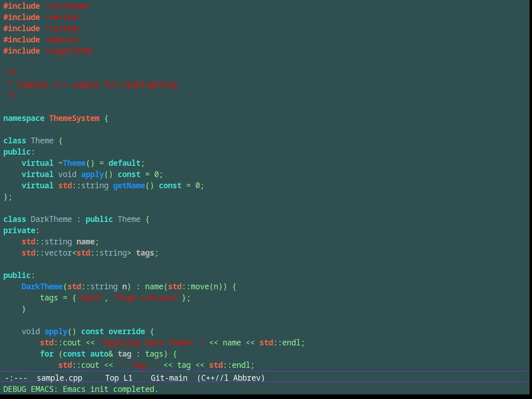Click the ~Theme destructor name
The height and width of the screenshot is (399, 532).
(x=72, y=163)
